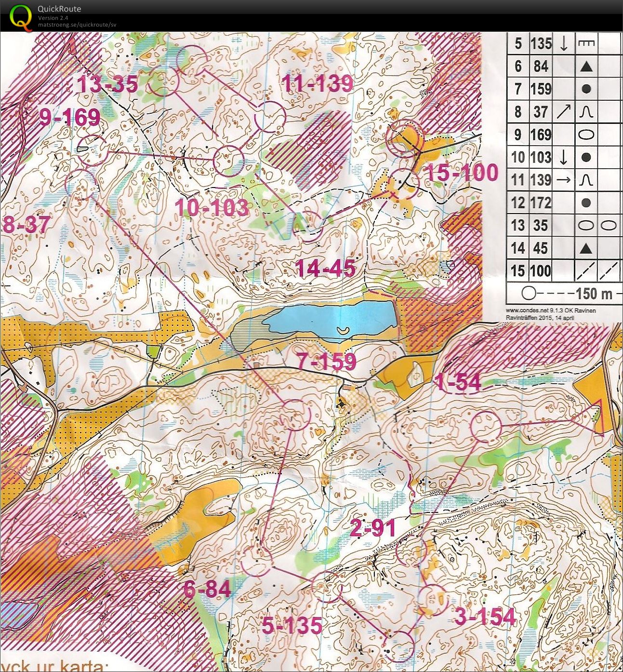Viewport: 623px width, 672px height.
Task: Click the dot symbol in table row 7
Action: (x=586, y=89)
